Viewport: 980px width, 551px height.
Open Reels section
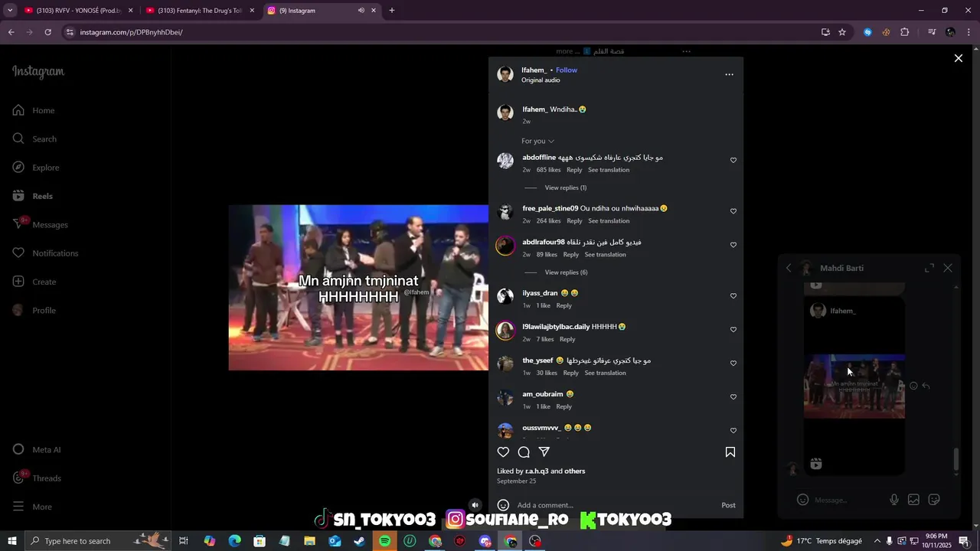tap(33, 196)
